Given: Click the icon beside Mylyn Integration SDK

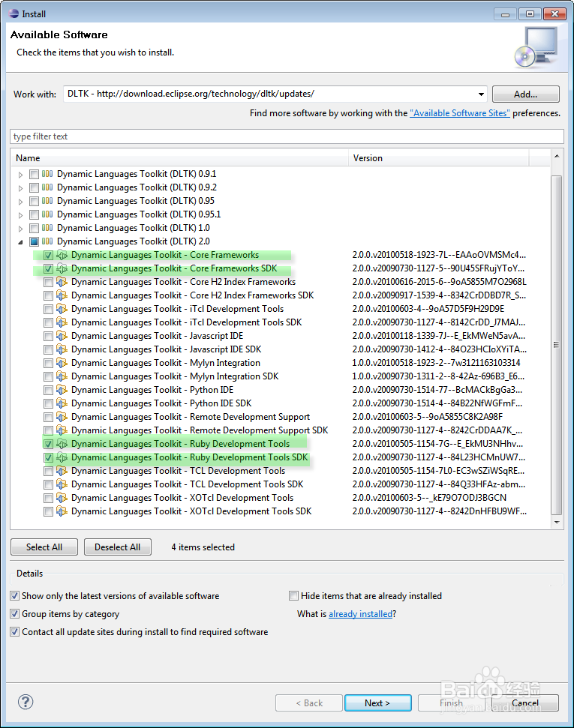Looking at the screenshot, I should pos(62,376).
